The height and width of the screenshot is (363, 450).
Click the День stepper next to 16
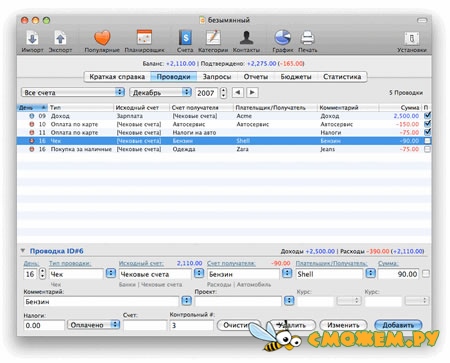(42, 274)
